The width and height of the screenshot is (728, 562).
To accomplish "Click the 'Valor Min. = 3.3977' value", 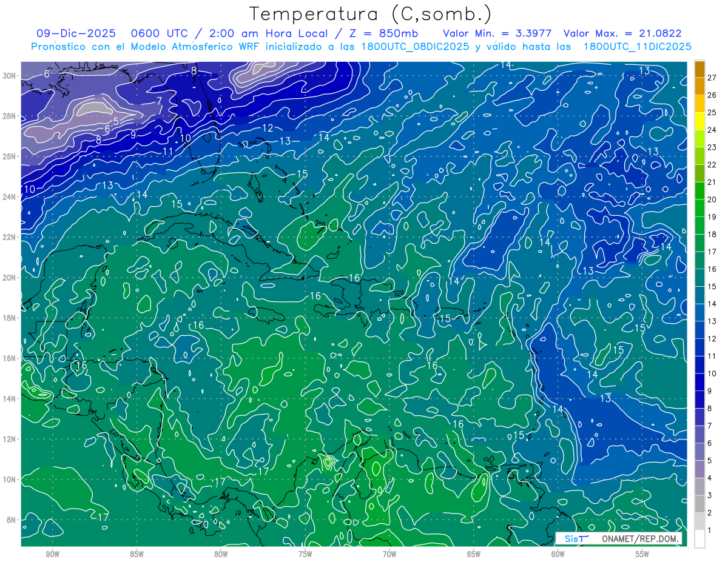I will (497, 33).
